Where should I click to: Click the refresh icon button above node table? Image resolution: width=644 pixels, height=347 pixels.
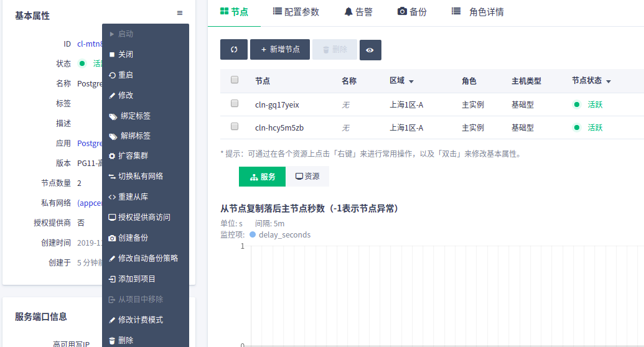pos(234,50)
